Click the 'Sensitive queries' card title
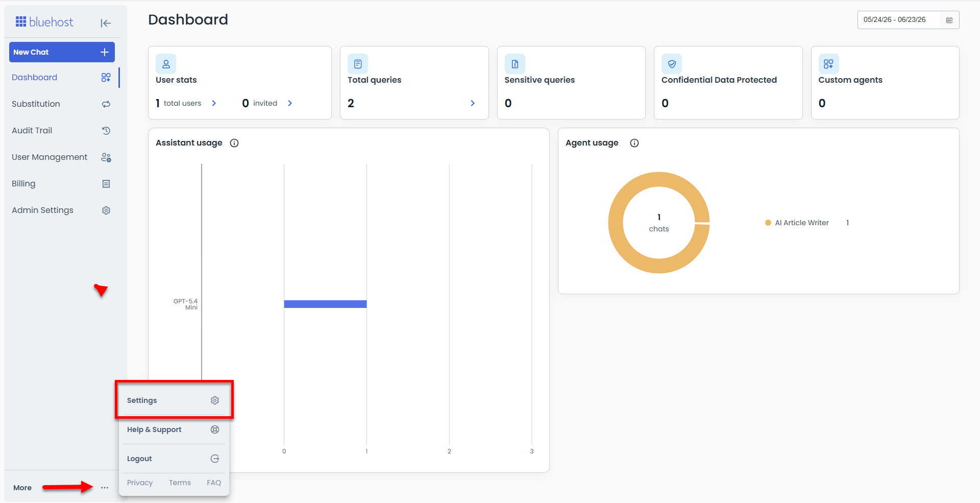980x503 pixels. coord(540,80)
